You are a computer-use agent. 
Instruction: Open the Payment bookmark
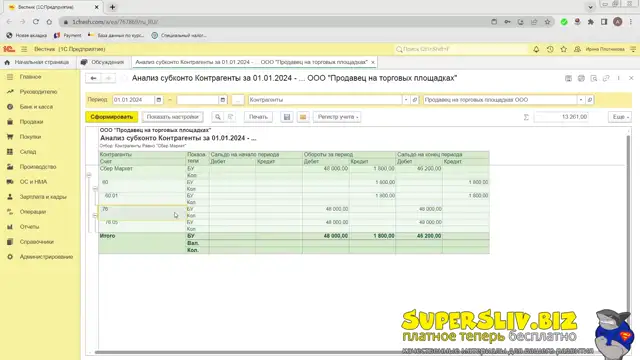[x=68, y=36]
